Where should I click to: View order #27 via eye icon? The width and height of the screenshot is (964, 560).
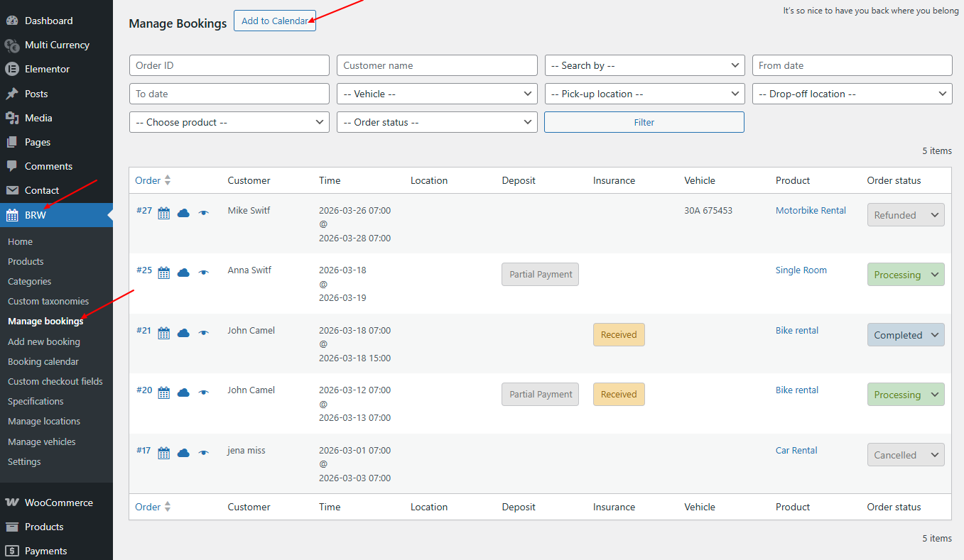(x=204, y=213)
